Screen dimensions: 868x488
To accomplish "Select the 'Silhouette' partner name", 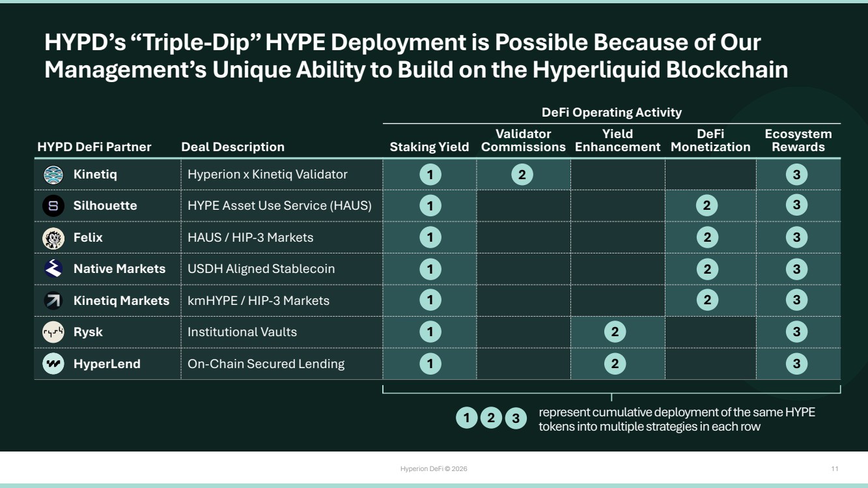I will (x=105, y=206).
